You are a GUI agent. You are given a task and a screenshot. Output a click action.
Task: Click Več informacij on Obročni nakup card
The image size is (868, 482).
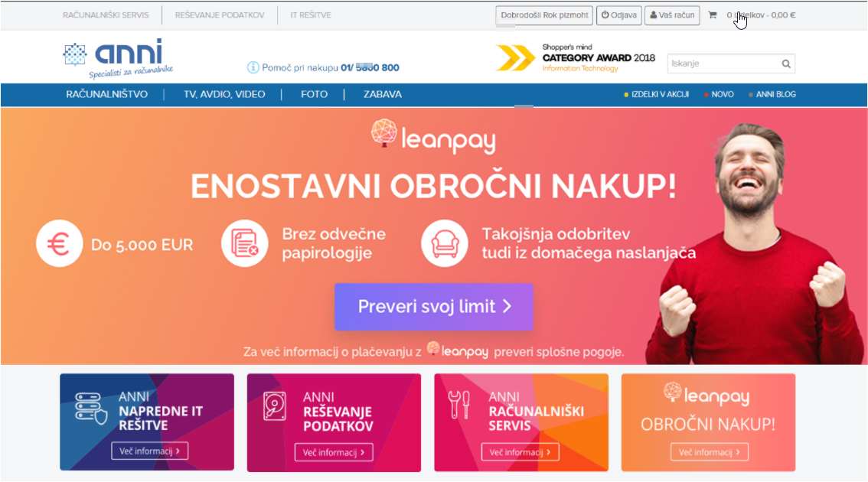tap(709, 452)
